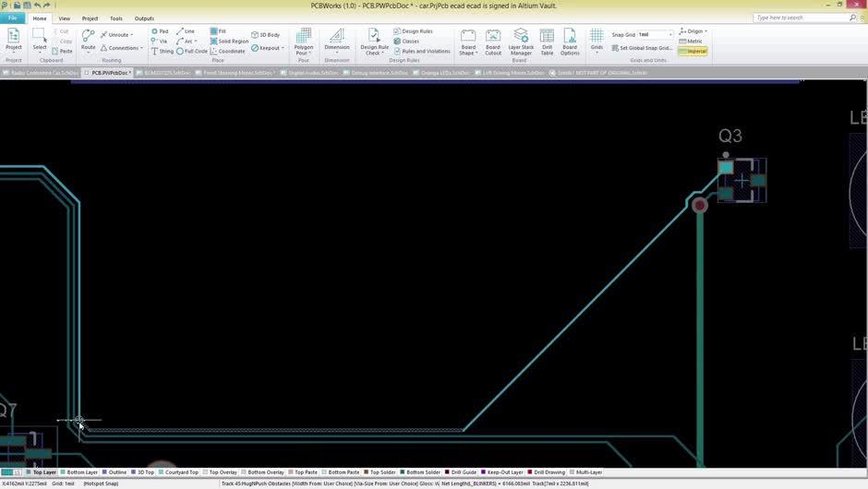Screen dimensions: 868x489
Task: Switch units to Imperial
Action: pos(693,51)
